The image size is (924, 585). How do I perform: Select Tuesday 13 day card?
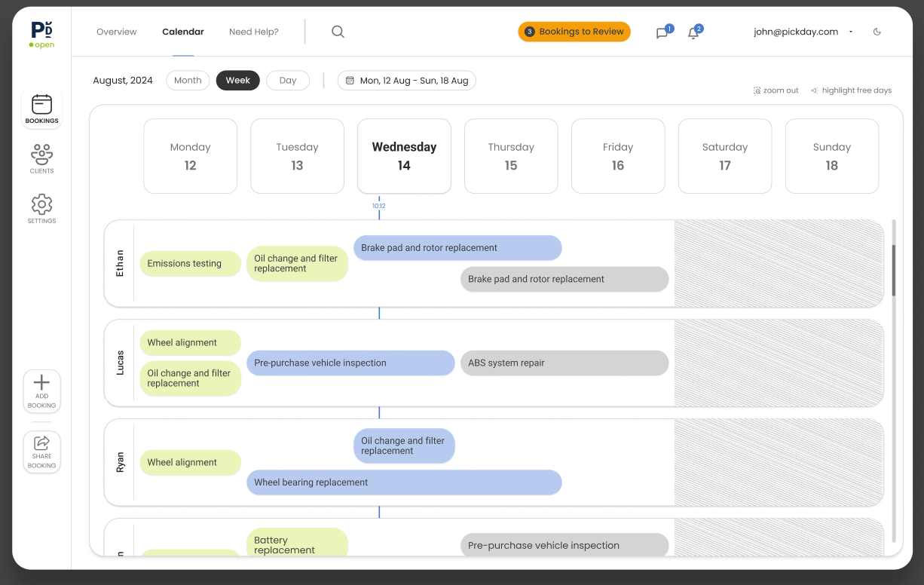pyautogui.click(x=298, y=156)
